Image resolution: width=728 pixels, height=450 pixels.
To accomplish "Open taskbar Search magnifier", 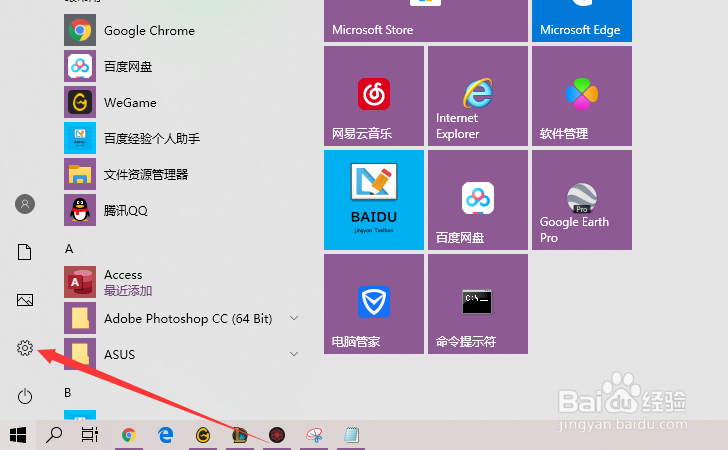I will 54,435.
